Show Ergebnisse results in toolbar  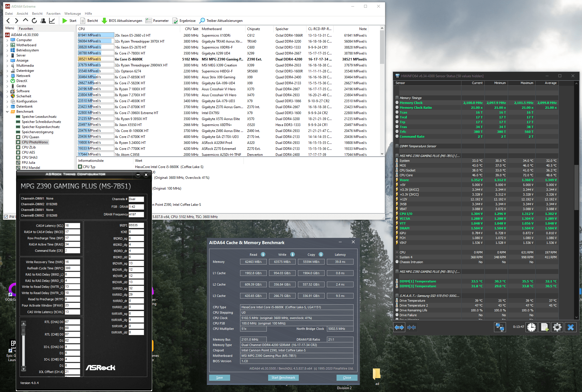point(184,21)
